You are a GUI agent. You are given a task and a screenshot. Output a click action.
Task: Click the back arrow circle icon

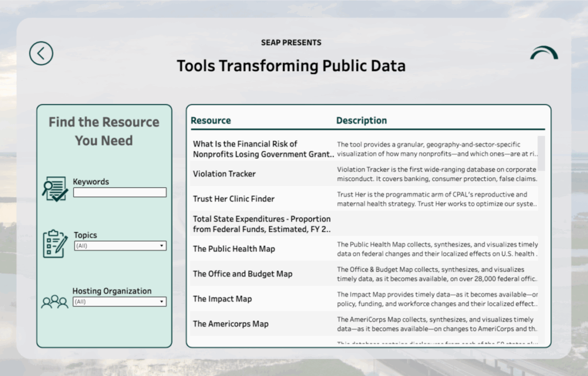click(41, 53)
